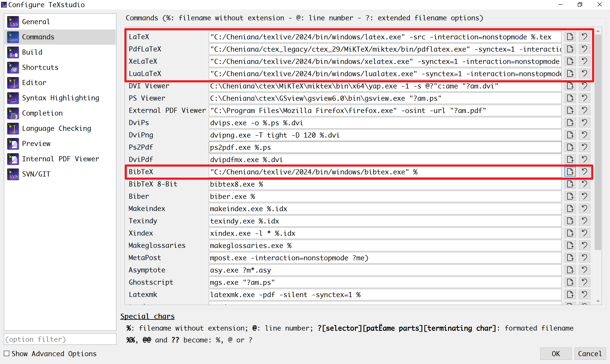Image resolution: width=610 pixels, height=364 pixels.
Task: Reset the BibTeX command to default
Action: 584,172
